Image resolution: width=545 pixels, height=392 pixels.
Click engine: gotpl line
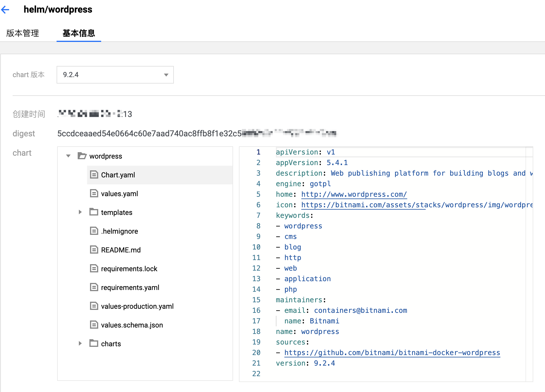303,184
